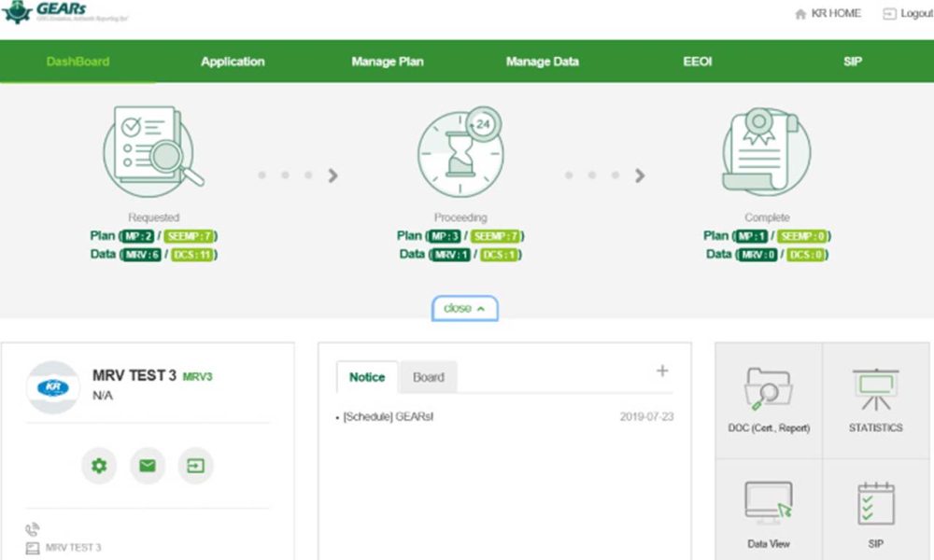934x560 pixels.
Task: Select SEEMP:7 badge under Proceeding
Action: point(496,236)
